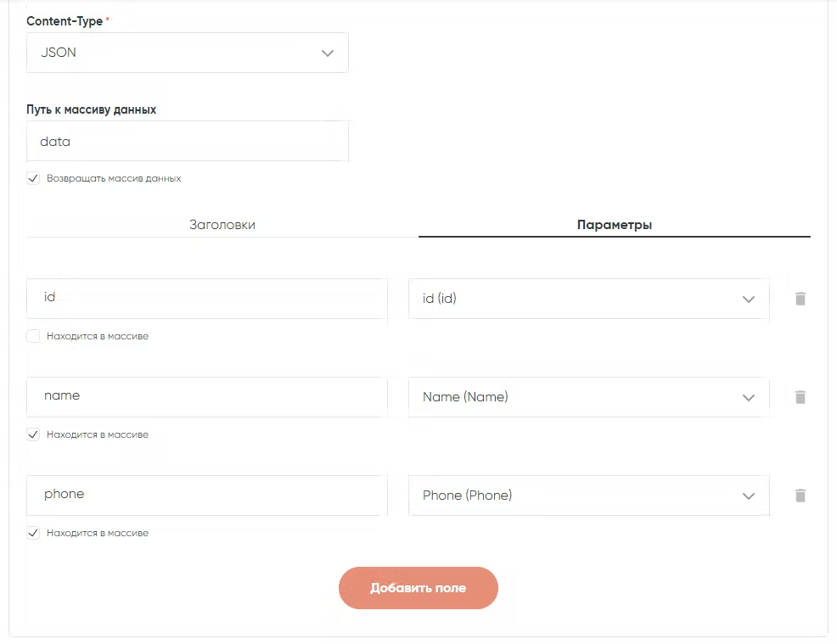Click the phone parameter text field
The width and height of the screenshot is (837, 644).
pyautogui.click(x=206, y=495)
